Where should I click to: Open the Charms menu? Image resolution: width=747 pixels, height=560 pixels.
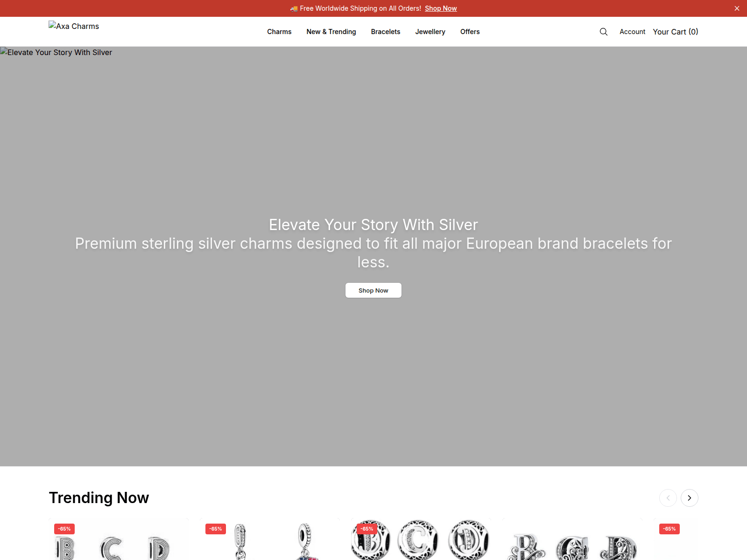click(x=279, y=32)
